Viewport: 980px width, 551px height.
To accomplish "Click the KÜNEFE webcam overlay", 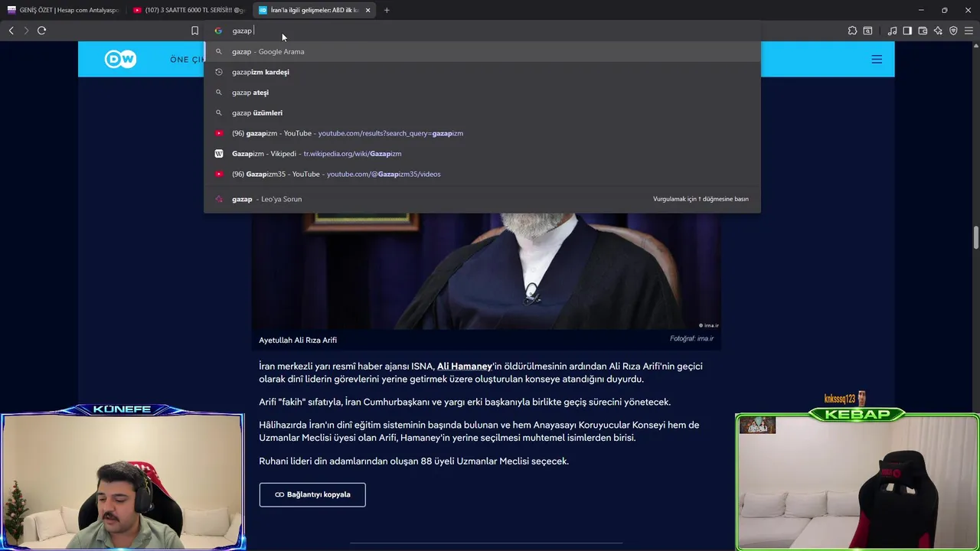I will tap(122, 478).
